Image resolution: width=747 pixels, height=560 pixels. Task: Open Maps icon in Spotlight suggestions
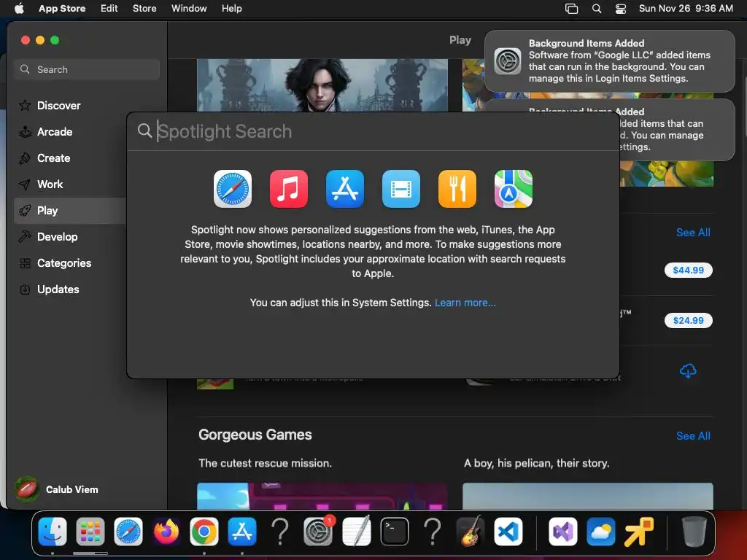pyautogui.click(x=514, y=189)
